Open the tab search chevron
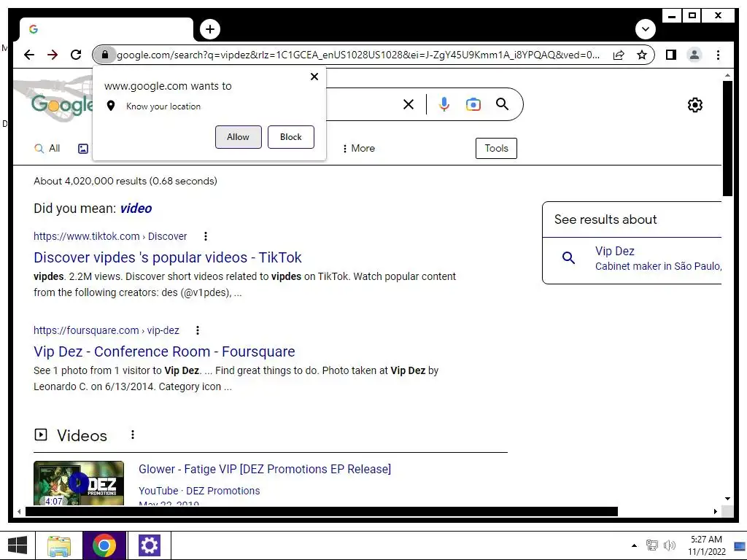Image resolution: width=747 pixels, height=560 pixels. click(x=645, y=29)
